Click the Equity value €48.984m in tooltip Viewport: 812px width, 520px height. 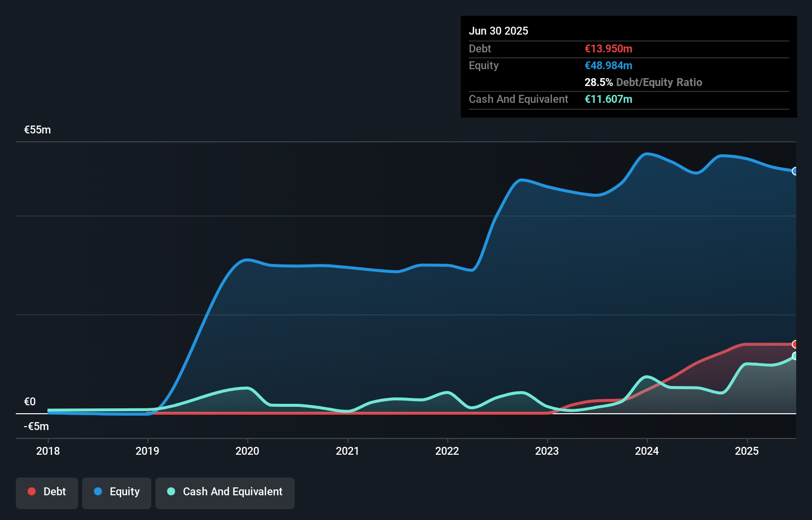click(x=608, y=65)
